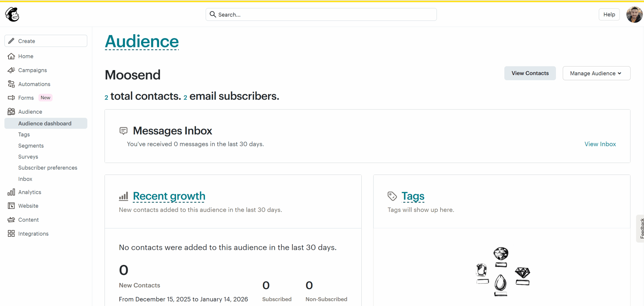The height and width of the screenshot is (306, 644).
Task: Click the Analytics bar chart icon
Action: tap(11, 192)
